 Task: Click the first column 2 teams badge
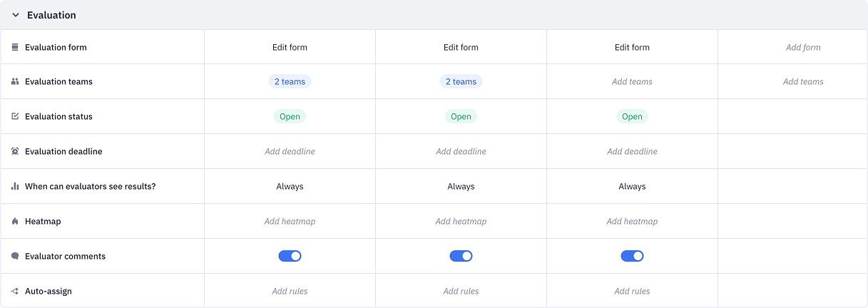(x=290, y=82)
